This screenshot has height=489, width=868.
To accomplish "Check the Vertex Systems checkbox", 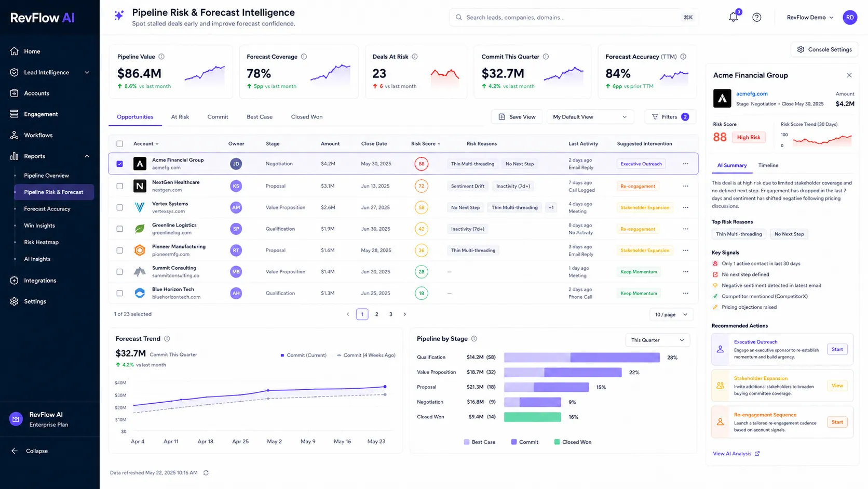I will (x=120, y=207).
